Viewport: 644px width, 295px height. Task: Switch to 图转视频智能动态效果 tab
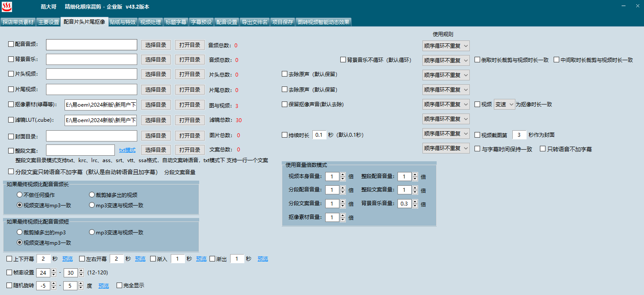324,22
